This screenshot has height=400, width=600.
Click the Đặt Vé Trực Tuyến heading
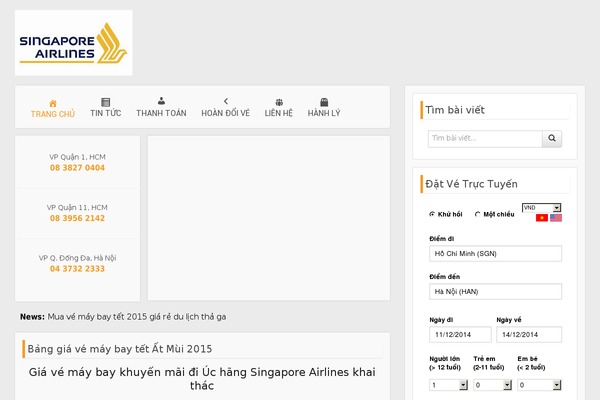point(471,184)
